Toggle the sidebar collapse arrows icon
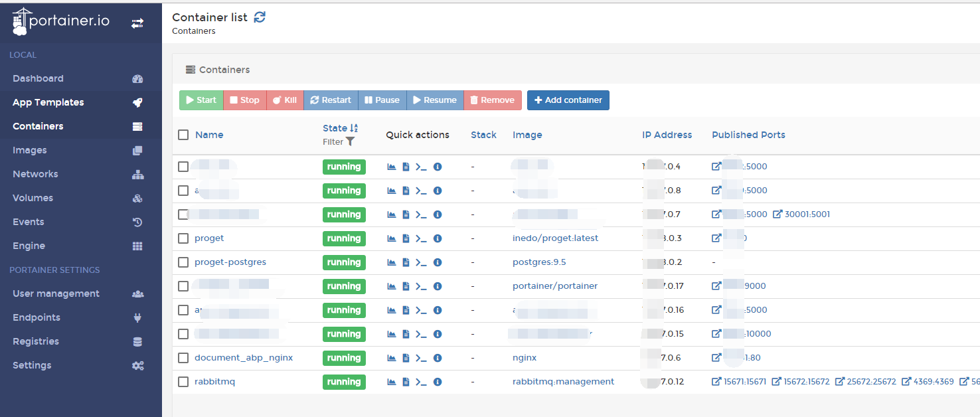The image size is (980, 417). tap(137, 23)
